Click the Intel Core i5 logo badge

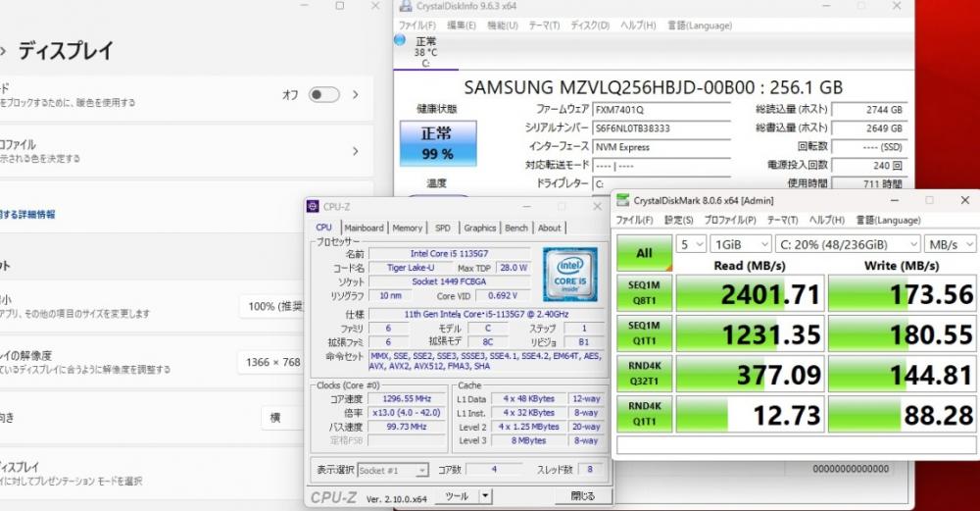(570, 275)
